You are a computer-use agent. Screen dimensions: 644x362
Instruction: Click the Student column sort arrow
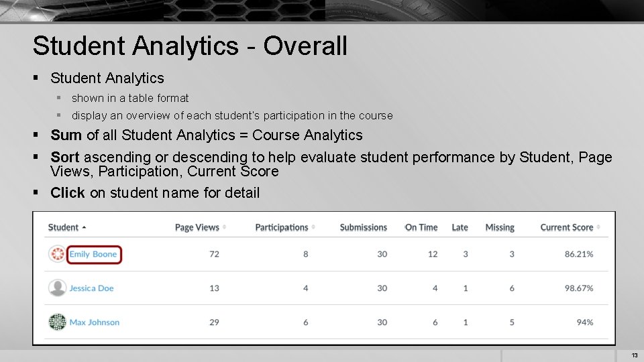pos(84,227)
